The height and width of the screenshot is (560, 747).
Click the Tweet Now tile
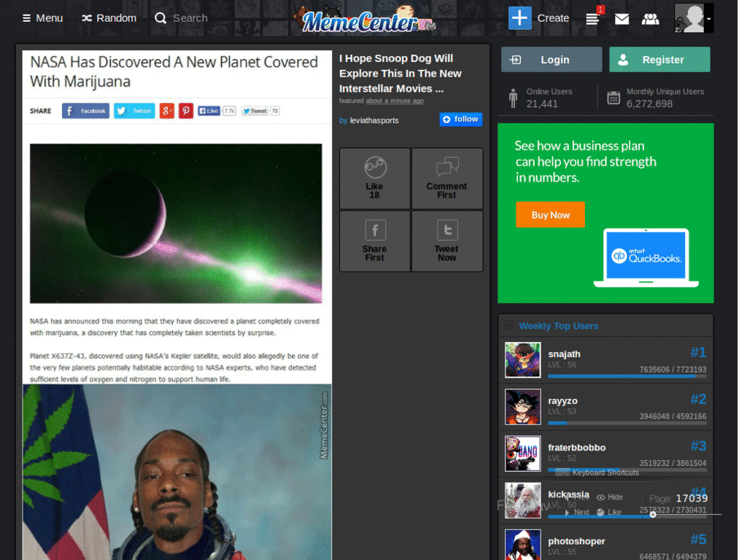[447, 241]
